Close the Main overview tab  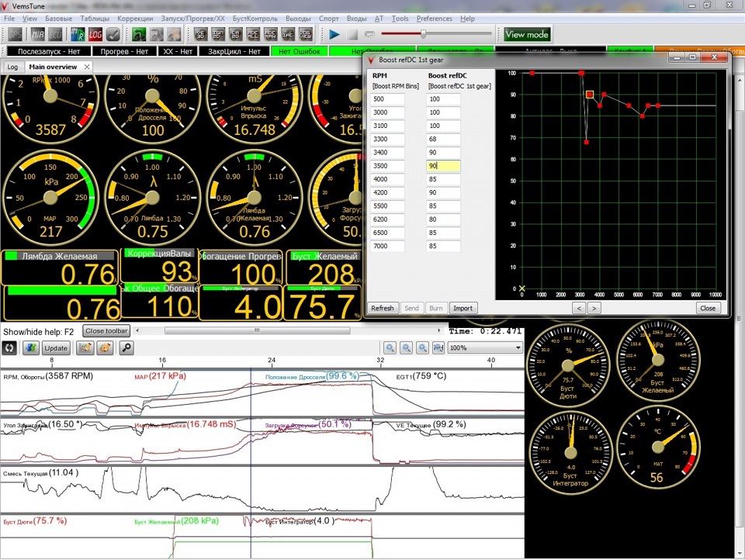pos(87,67)
